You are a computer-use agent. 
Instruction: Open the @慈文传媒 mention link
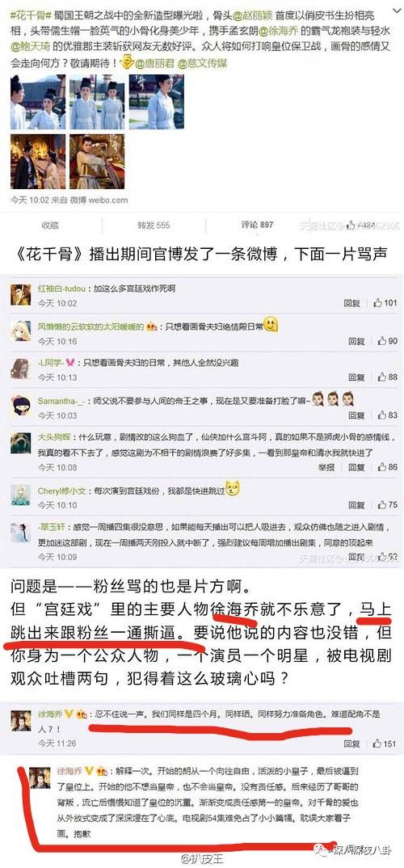(x=202, y=64)
